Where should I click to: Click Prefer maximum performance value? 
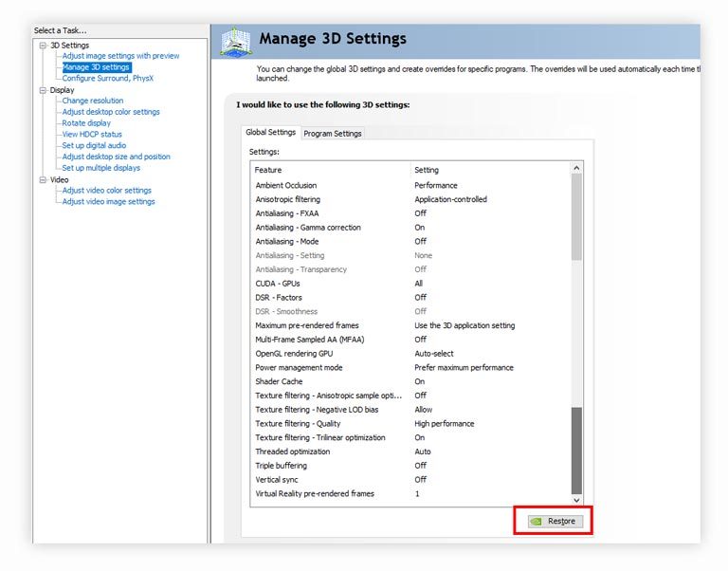464,367
